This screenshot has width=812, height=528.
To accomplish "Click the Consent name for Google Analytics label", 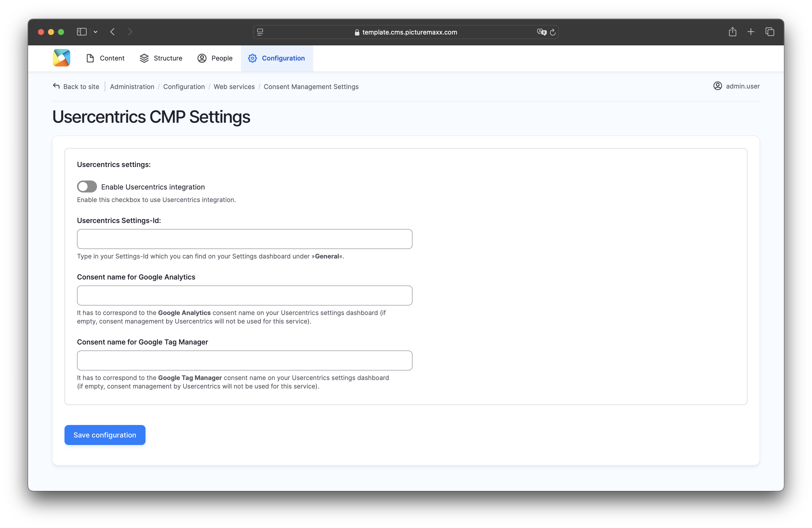I will click(136, 277).
